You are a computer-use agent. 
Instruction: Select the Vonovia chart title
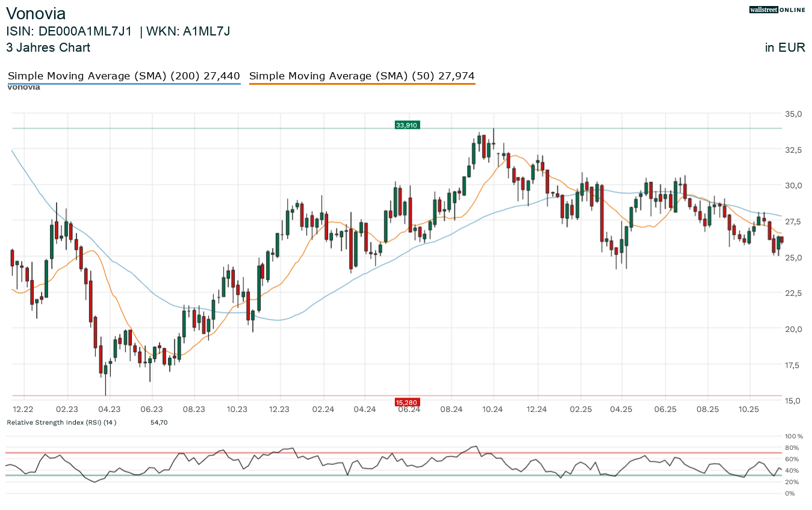(x=36, y=14)
